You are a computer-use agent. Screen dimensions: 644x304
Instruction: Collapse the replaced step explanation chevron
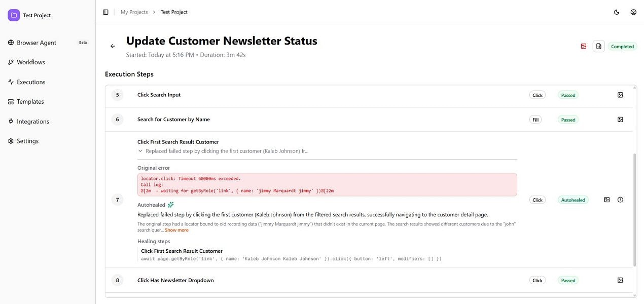click(x=139, y=150)
